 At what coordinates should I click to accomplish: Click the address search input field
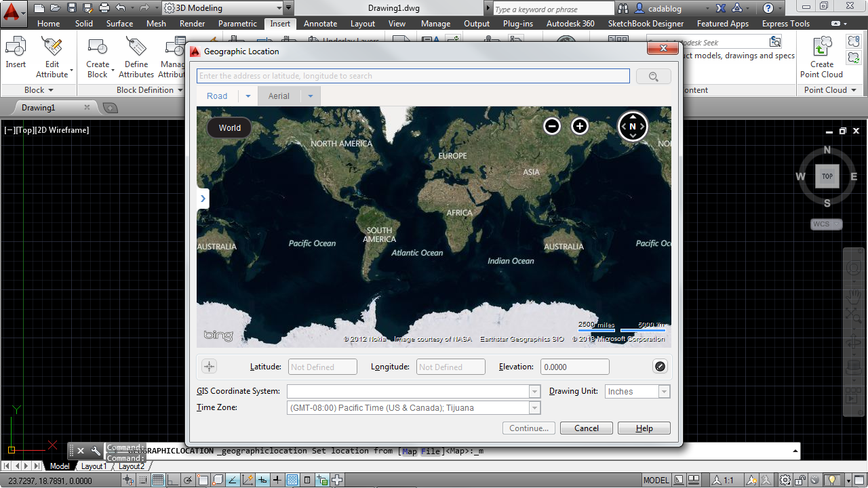tap(413, 76)
